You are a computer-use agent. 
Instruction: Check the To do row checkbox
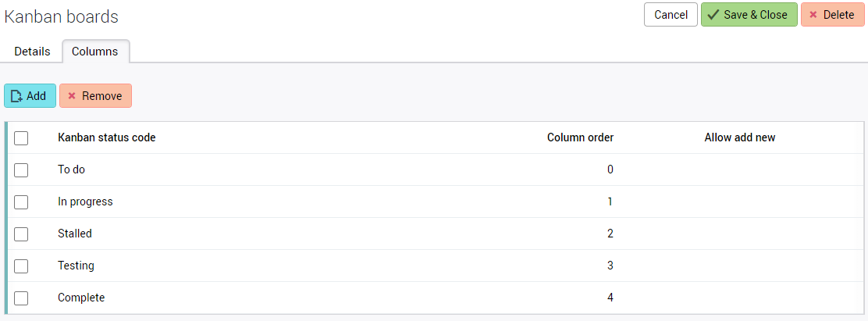coord(21,170)
